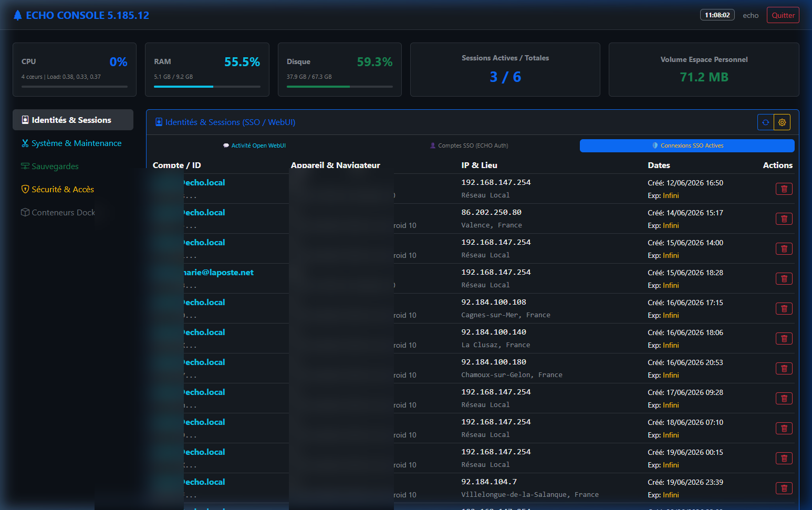Screen dimensions: 812x510
Task: Click the 3 / 6 sessions count
Action: (505, 77)
